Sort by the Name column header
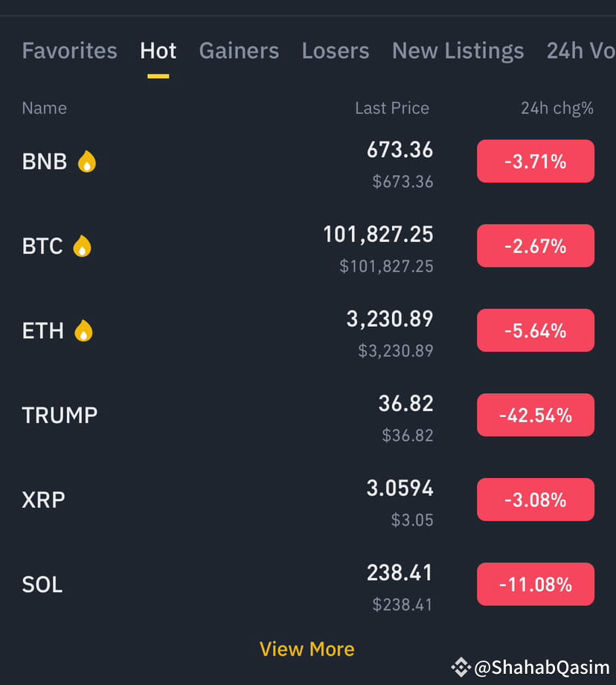This screenshot has height=685, width=616. point(44,108)
